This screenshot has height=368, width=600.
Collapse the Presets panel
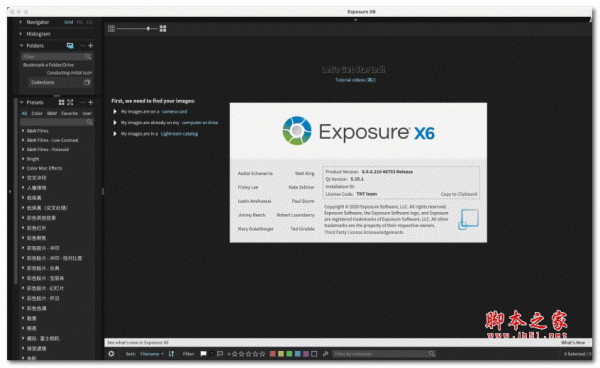21,102
